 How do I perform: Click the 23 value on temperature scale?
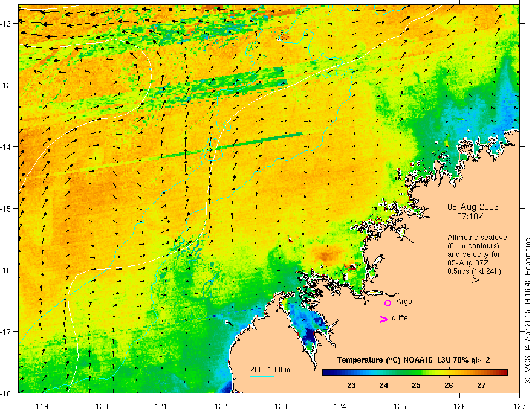(351, 385)
